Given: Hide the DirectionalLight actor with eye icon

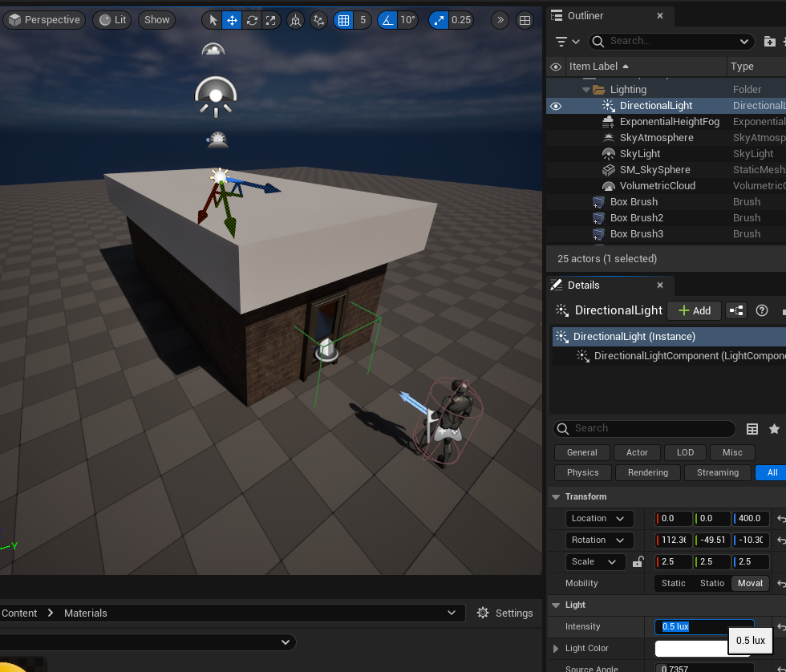Looking at the screenshot, I should pyautogui.click(x=555, y=106).
